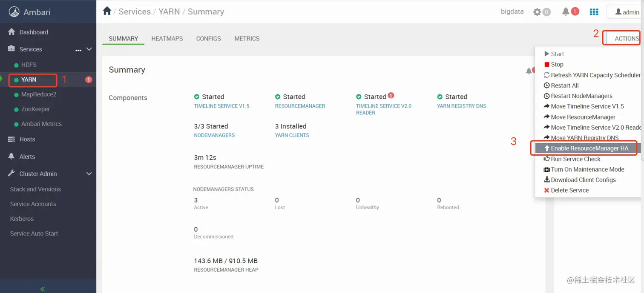The width and height of the screenshot is (644, 293).
Task: Open TIMELINE SERVICE V2.0 READER link
Action: pyautogui.click(x=384, y=109)
